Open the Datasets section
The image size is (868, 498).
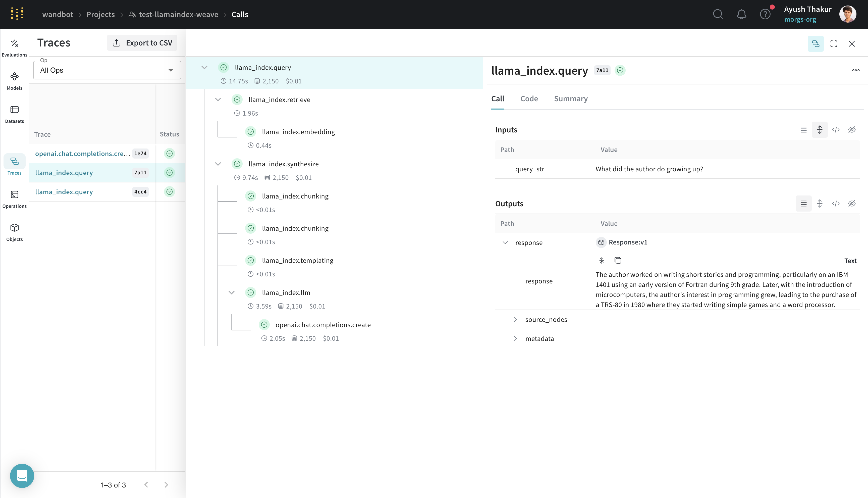coord(14,114)
